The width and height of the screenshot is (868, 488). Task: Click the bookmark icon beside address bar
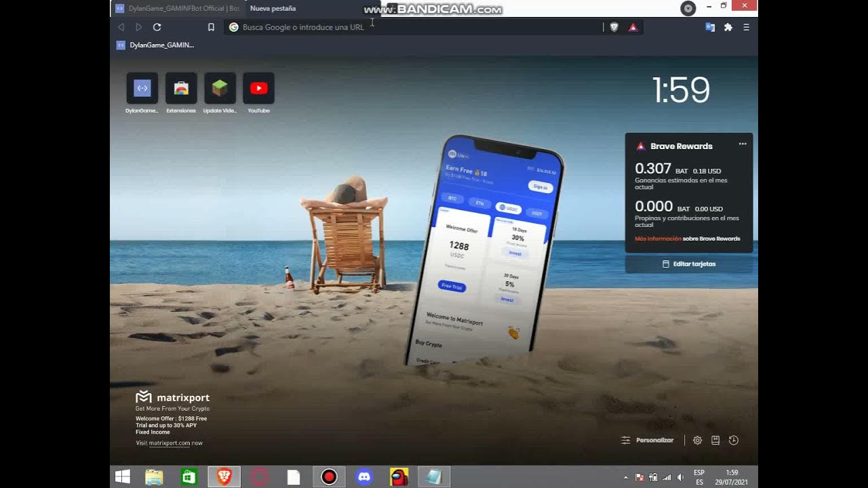coord(211,27)
